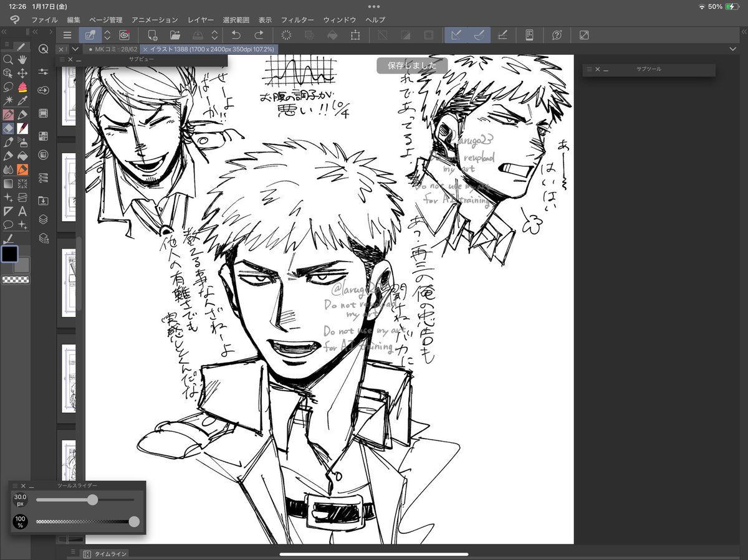Open the 編集 menu

pos(74,20)
